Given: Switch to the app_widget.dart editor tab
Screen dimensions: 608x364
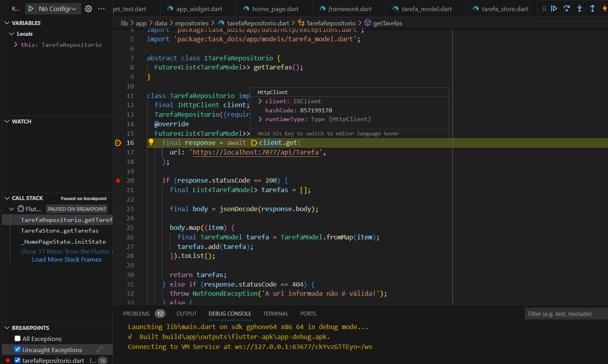Looking at the screenshot, I should [198, 9].
